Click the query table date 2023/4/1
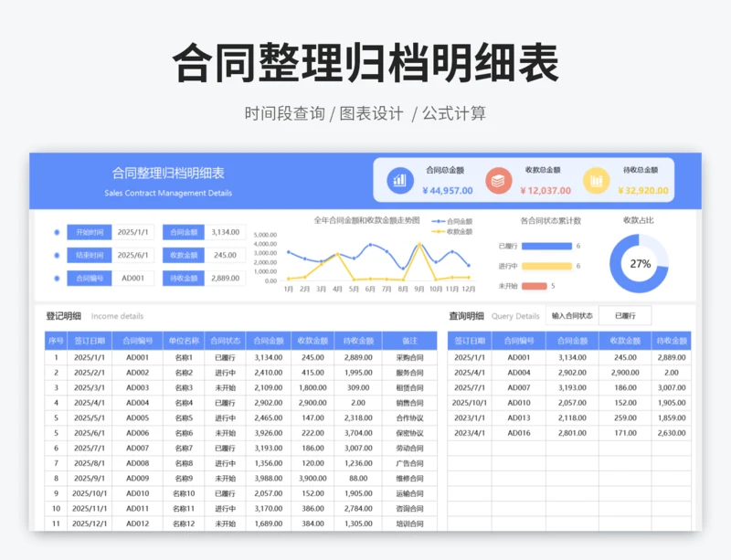The image size is (731, 560). point(470,433)
